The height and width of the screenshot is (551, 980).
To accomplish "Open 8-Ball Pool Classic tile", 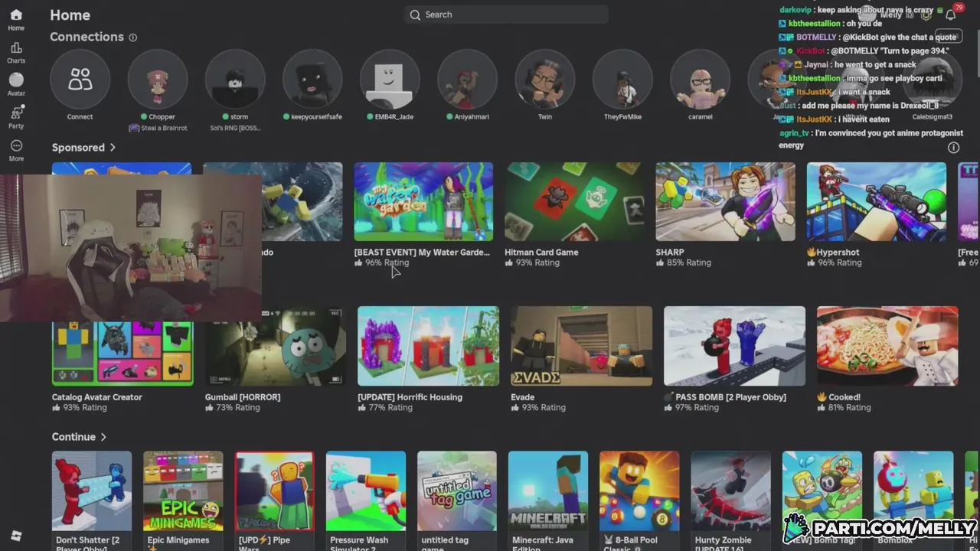I will (639, 491).
